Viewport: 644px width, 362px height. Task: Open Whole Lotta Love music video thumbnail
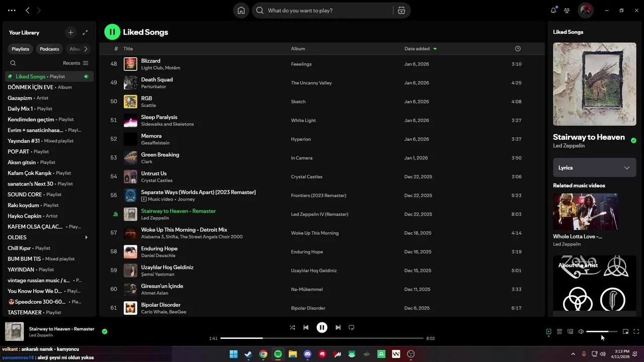[586, 212]
